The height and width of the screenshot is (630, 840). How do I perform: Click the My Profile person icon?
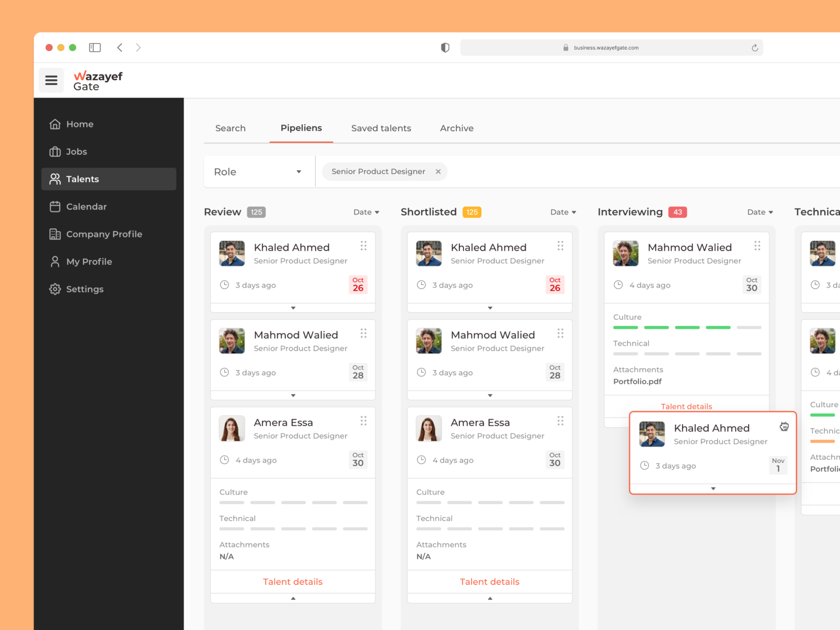point(55,261)
